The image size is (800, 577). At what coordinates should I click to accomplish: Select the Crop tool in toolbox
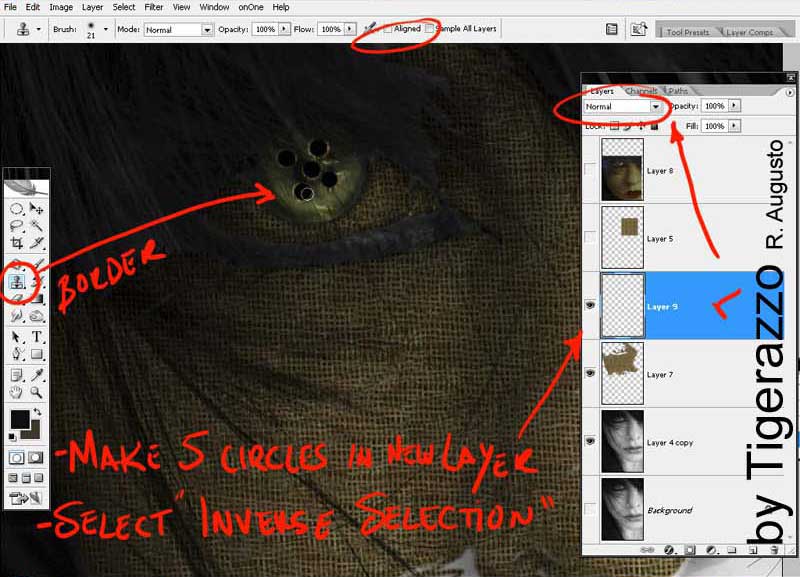(17, 243)
